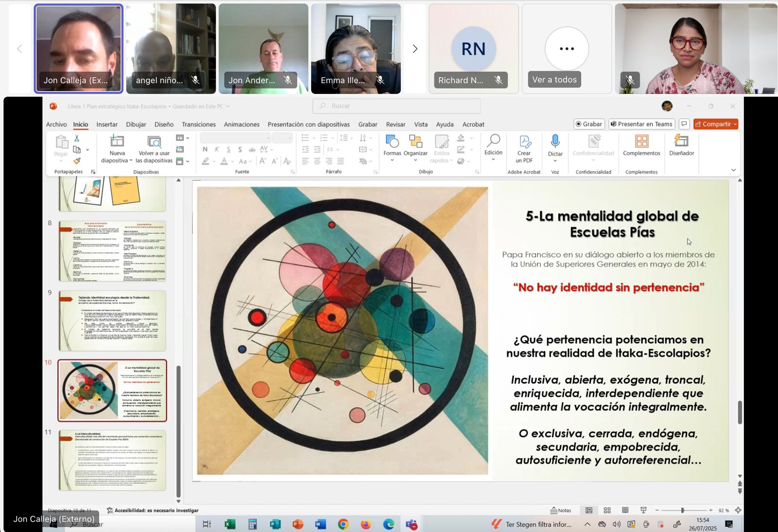Click the Cut scissors icon
Viewport: 778px width, 532px height.
(77, 139)
